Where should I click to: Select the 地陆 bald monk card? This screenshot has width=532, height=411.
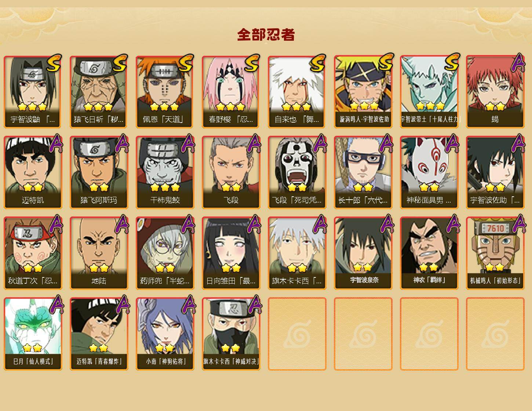click(99, 253)
